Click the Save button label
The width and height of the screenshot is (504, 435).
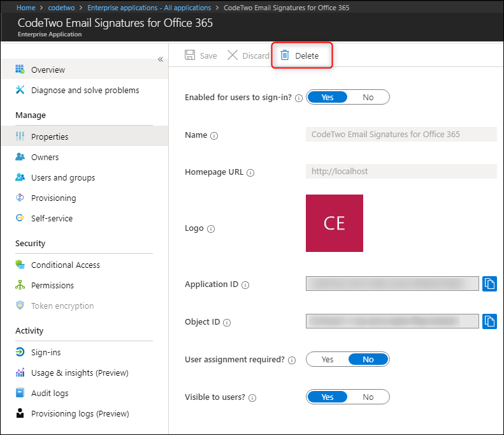(x=208, y=55)
